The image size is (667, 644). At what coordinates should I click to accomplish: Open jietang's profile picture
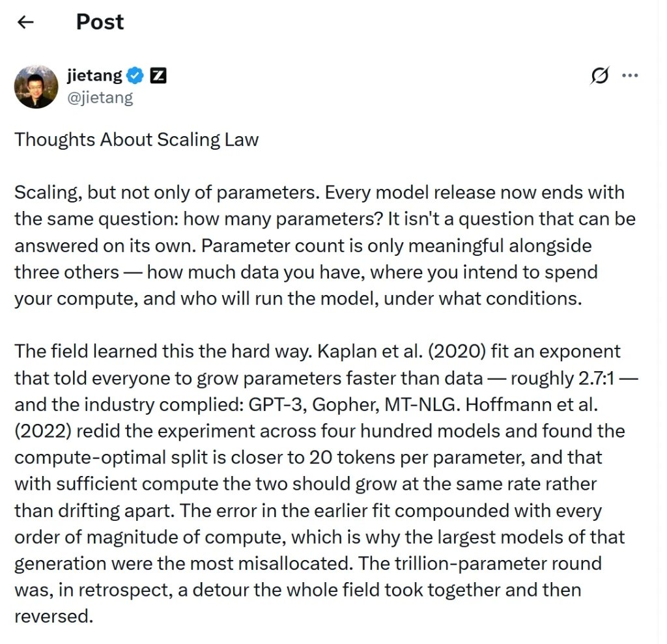tap(36, 87)
